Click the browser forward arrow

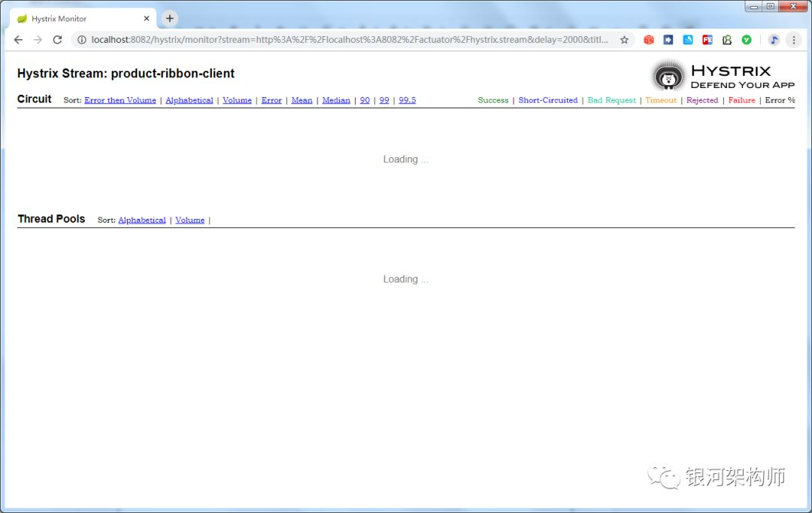(38, 40)
